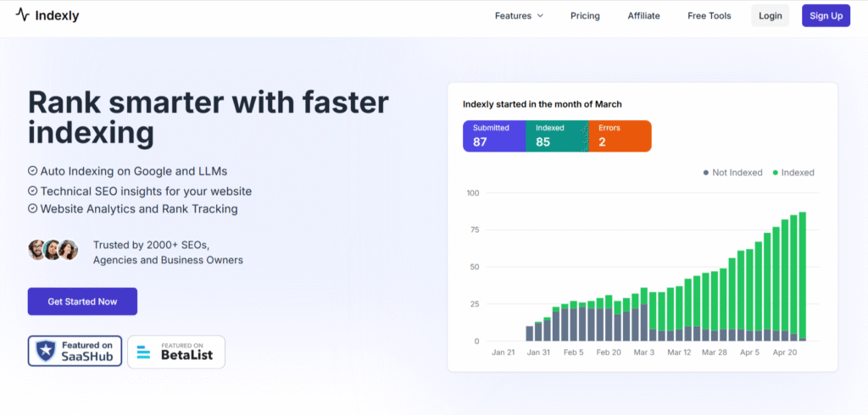
Task: Click the third user avatar
Action: tap(68, 250)
